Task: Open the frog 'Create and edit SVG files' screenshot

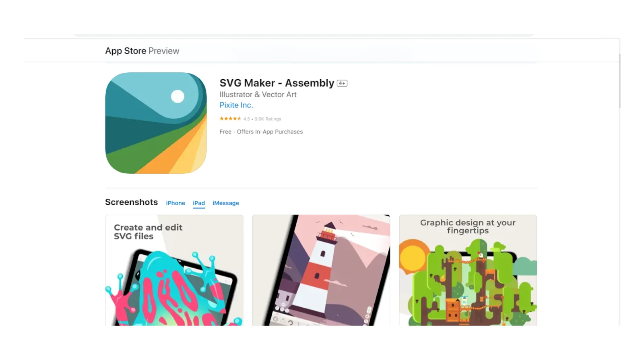Action: click(x=174, y=270)
